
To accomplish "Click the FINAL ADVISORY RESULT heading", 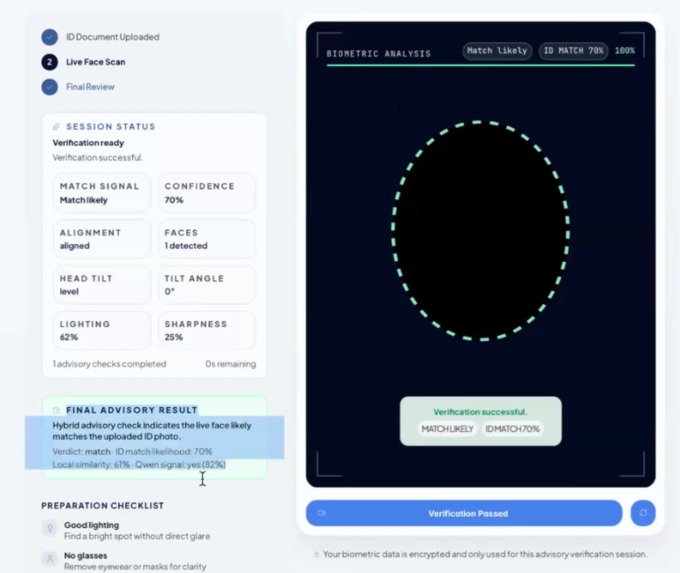I will pyautogui.click(x=132, y=410).
